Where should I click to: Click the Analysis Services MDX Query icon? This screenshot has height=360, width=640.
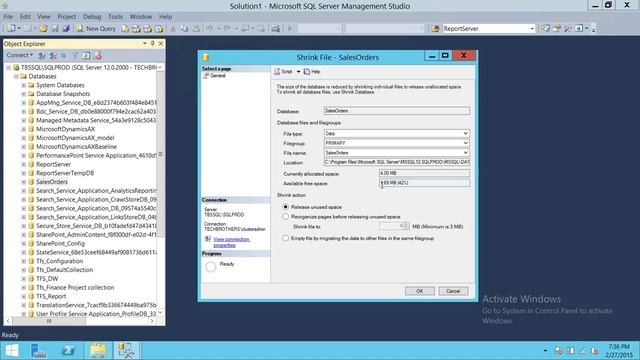pos(136,29)
